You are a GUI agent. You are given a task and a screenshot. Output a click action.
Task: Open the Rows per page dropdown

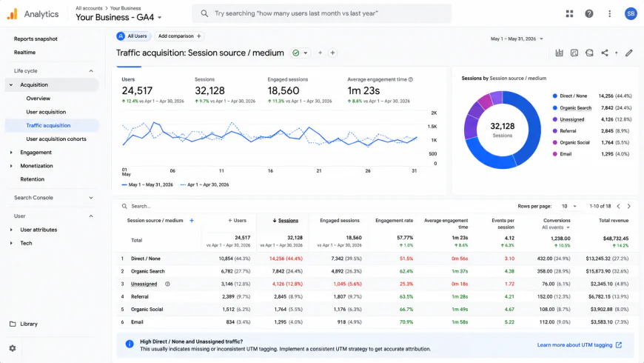[569, 206]
